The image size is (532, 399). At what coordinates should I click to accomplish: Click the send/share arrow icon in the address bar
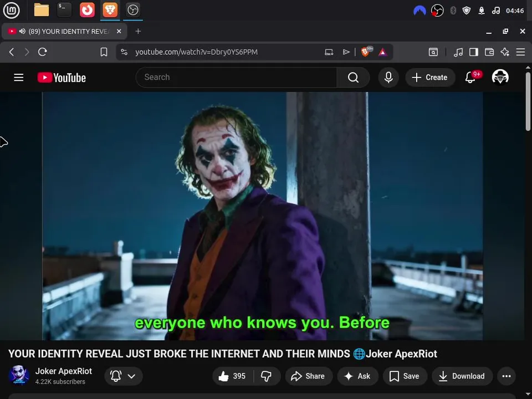coord(346,52)
